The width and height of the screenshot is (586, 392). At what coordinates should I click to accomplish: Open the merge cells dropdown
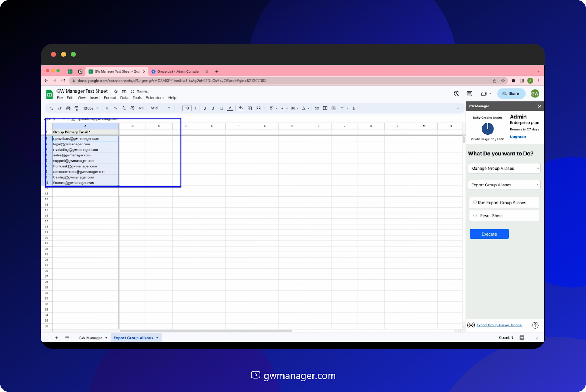coord(260,108)
